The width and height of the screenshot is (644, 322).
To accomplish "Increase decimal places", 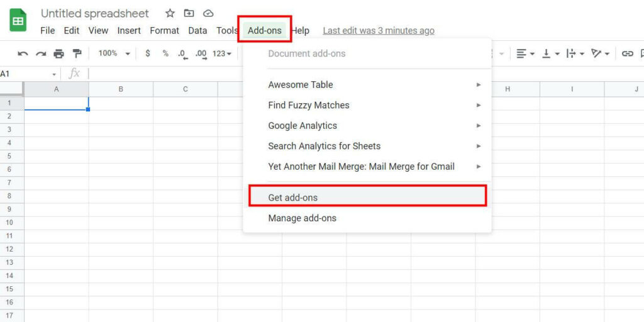I will point(201,54).
